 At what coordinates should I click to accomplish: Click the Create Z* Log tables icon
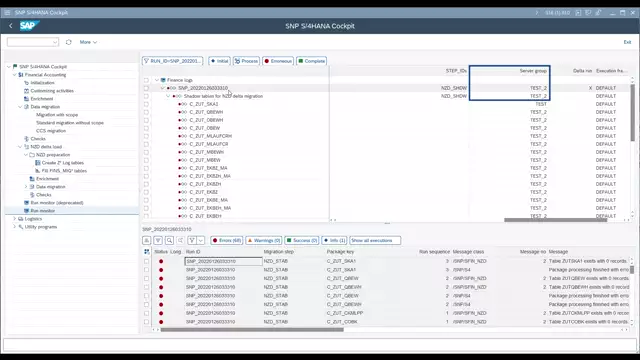38,163
